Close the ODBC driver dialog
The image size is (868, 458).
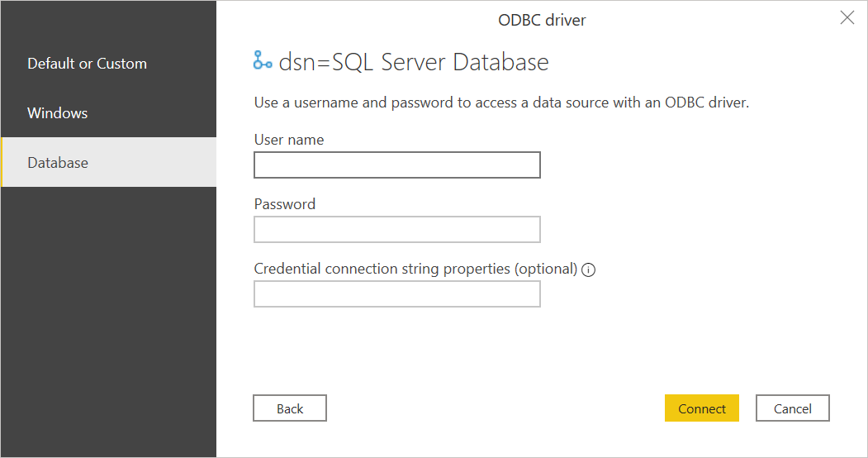(x=847, y=17)
